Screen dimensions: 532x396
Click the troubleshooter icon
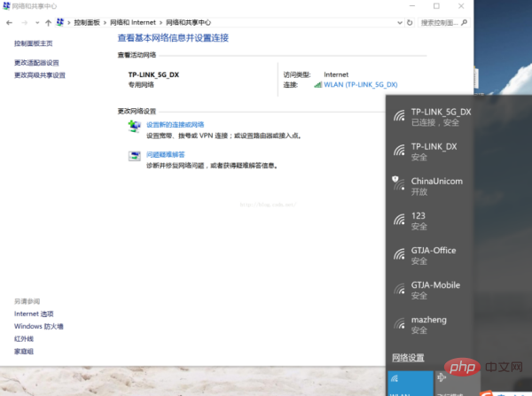click(135, 156)
